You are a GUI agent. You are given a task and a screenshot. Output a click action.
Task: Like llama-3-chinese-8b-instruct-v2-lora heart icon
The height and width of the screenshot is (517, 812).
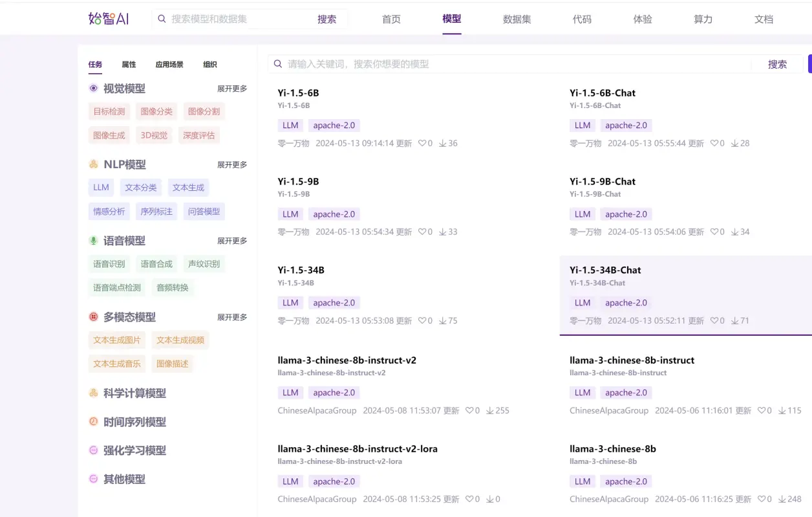point(469,499)
